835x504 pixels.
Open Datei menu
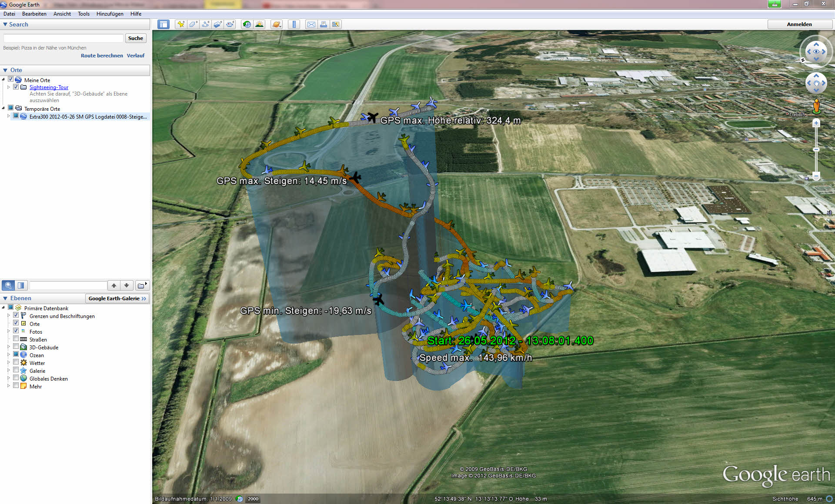pyautogui.click(x=9, y=14)
